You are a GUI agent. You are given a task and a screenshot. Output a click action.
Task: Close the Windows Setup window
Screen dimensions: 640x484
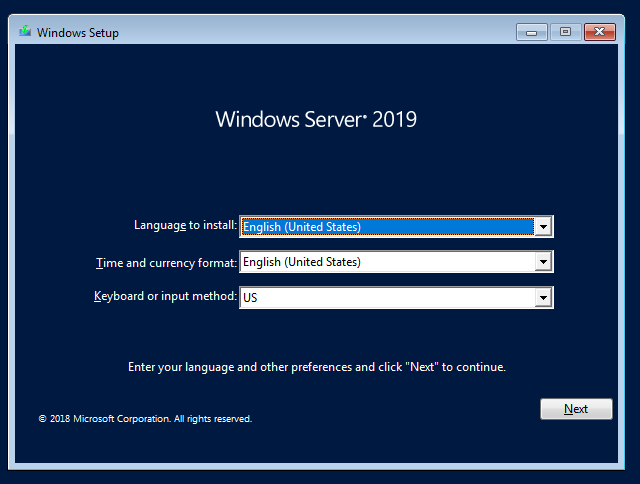coord(600,32)
